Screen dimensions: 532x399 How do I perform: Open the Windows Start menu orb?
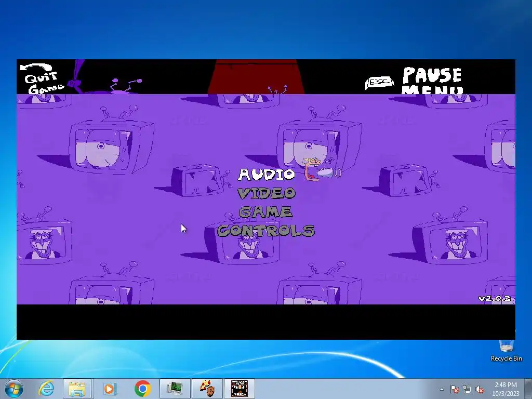point(14,389)
